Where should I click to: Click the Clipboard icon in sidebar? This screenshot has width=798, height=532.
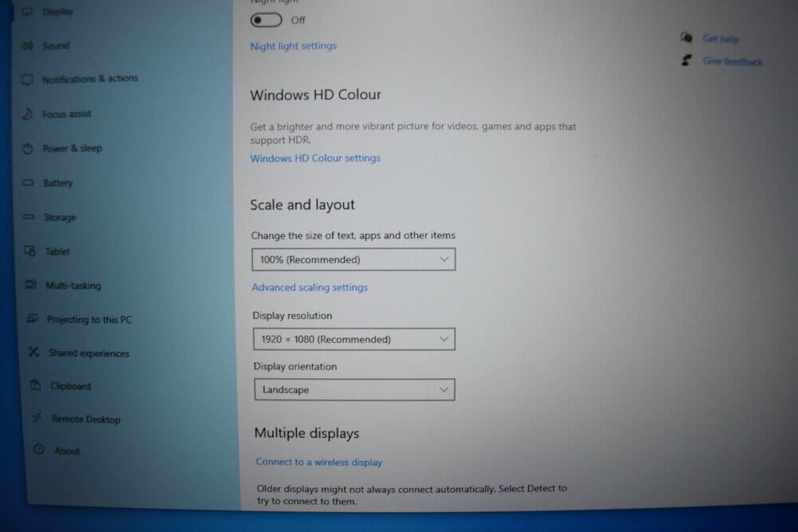coord(36,385)
